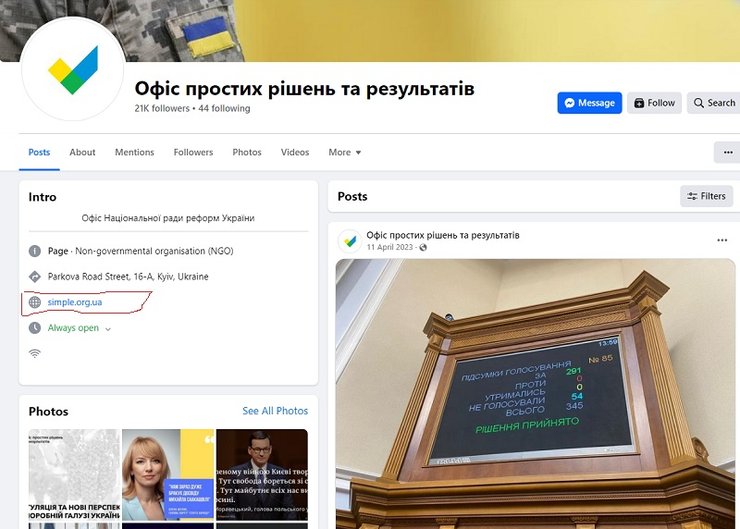This screenshot has width=740, height=529.
Task: Click the simple.org.ua website link
Action: (x=75, y=302)
